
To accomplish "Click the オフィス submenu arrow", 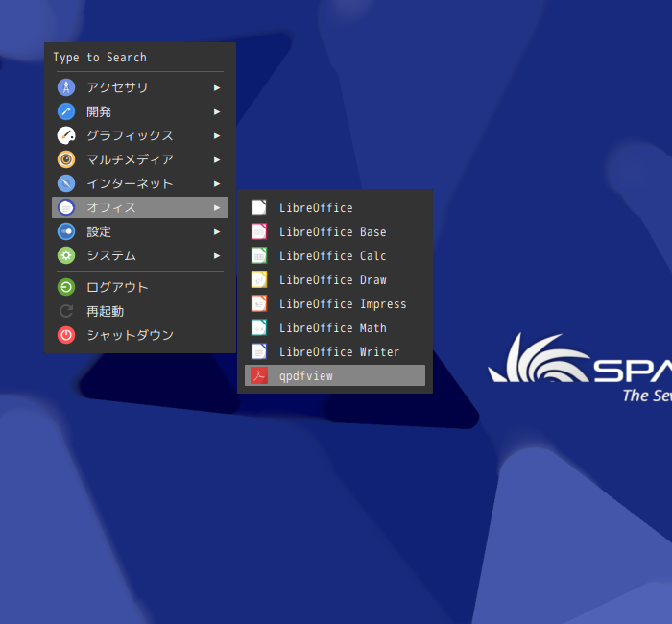I will point(217,208).
